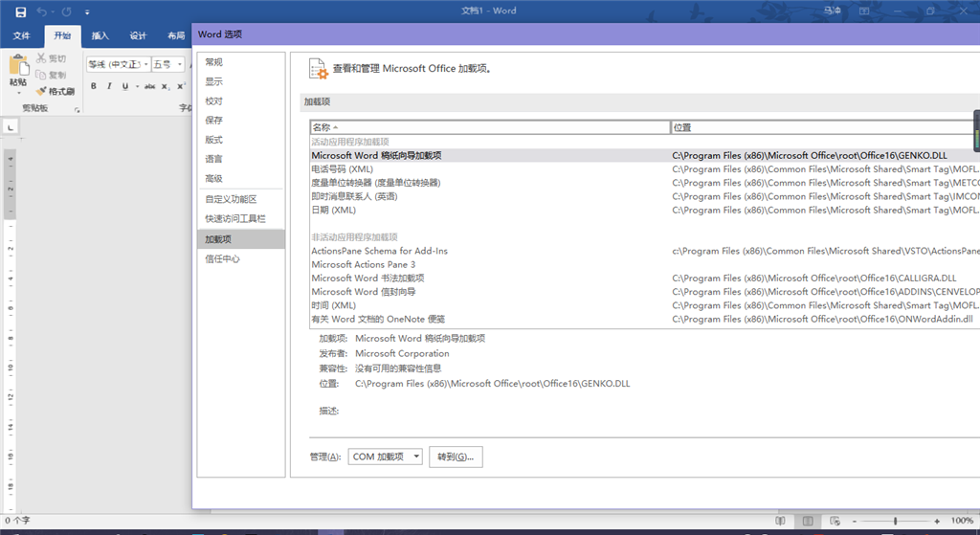Activate the 格式刷 format painter

[55, 91]
